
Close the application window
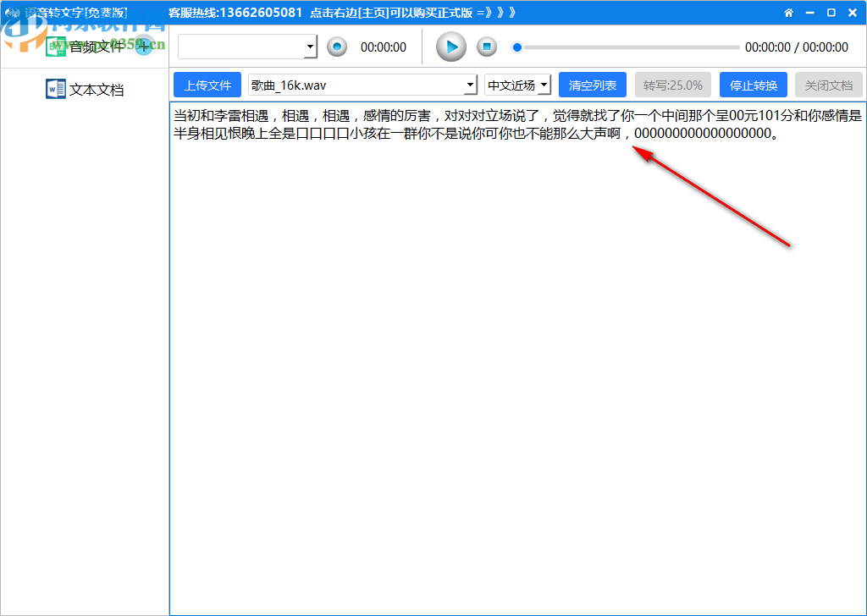tap(853, 13)
